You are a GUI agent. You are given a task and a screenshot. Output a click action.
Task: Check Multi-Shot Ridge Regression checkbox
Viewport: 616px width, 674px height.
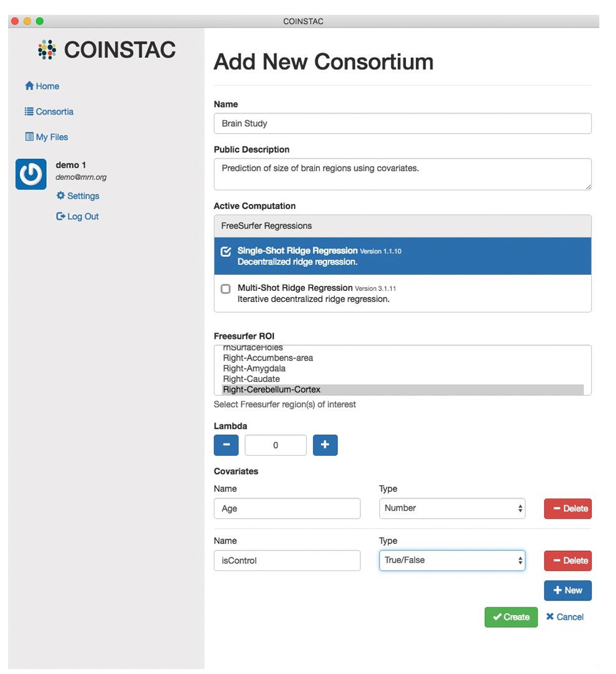(x=225, y=289)
